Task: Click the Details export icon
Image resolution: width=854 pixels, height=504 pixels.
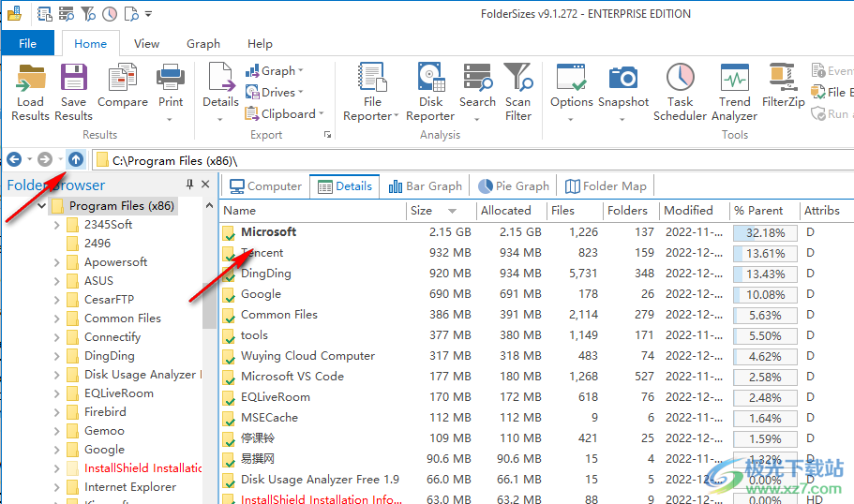Action: [x=220, y=78]
